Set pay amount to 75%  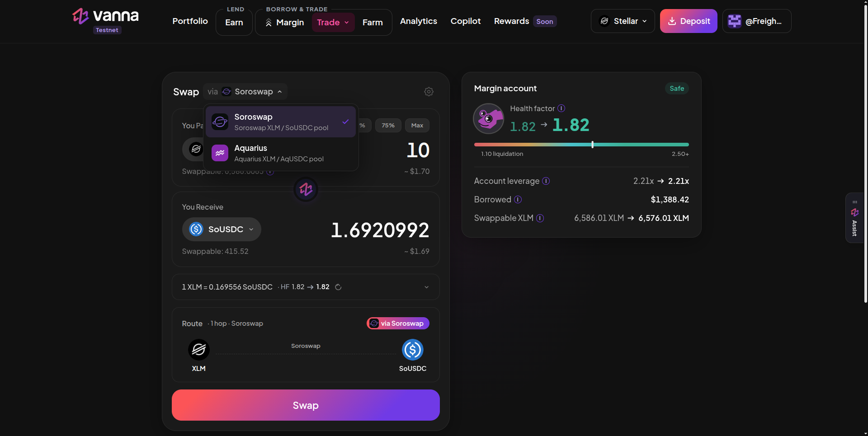(388, 126)
